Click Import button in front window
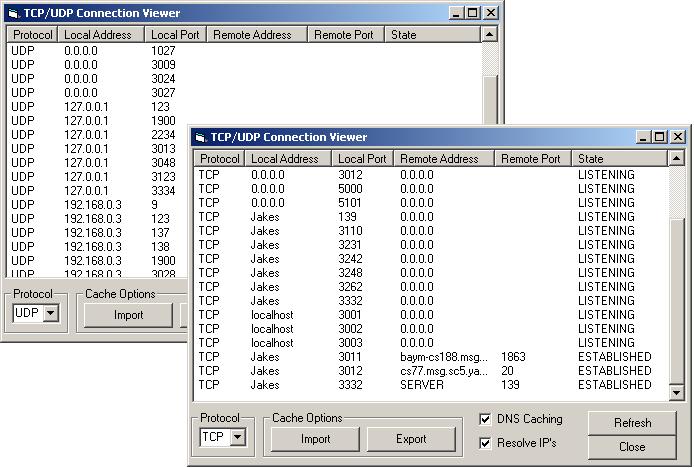Viewport: 694px width, 468px height. 315,439
